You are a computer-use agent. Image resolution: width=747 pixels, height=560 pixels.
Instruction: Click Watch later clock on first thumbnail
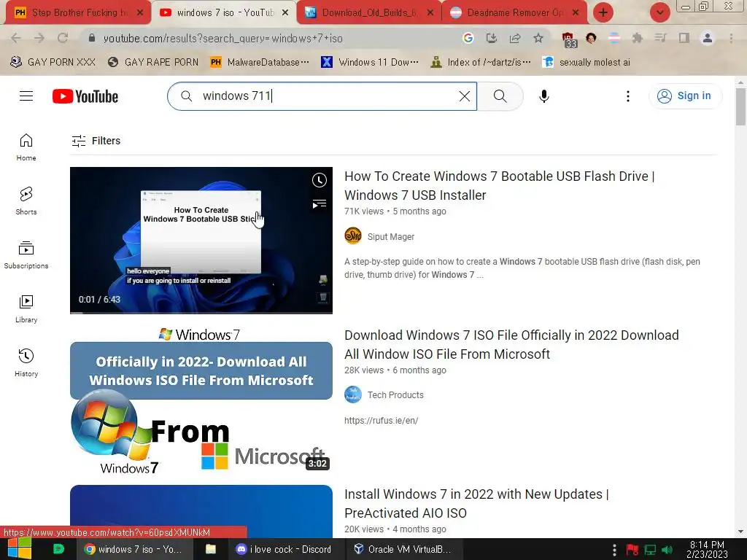click(320, 180)
